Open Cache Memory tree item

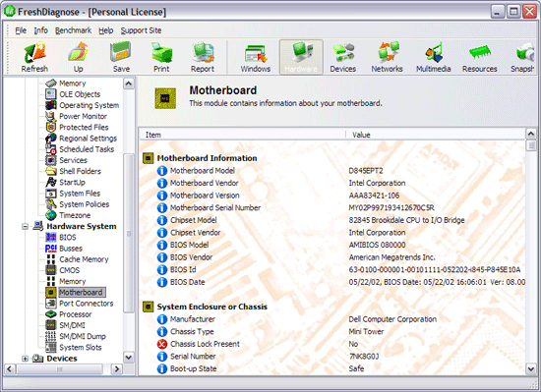coord(84,259)
